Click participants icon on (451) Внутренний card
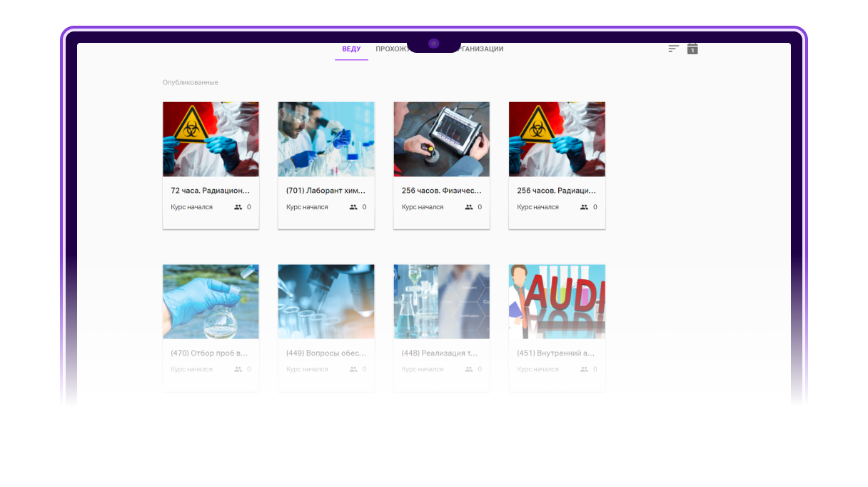The image size is (868, 487). pos(584,369)
